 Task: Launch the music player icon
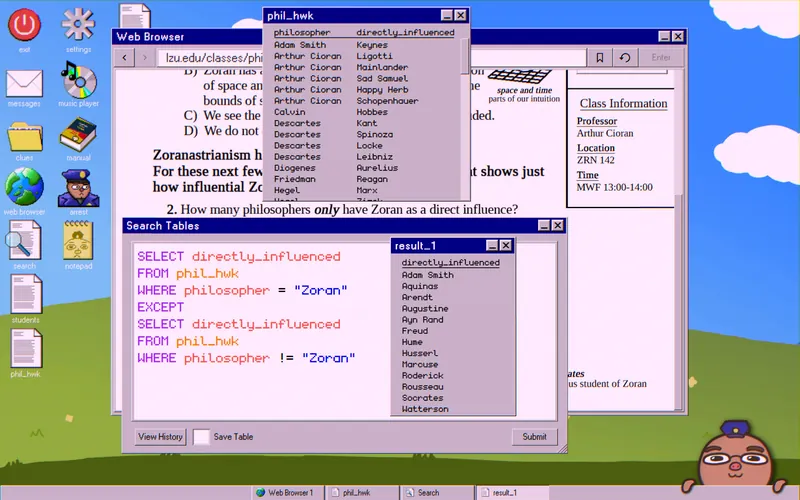[78, 80]
